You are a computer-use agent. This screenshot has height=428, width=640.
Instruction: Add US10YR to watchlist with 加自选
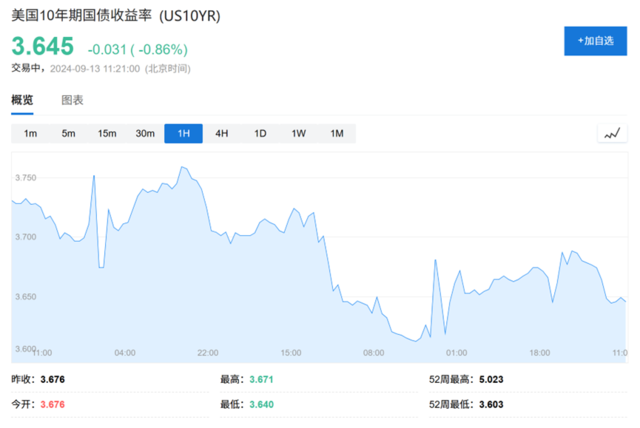(595, 41)
